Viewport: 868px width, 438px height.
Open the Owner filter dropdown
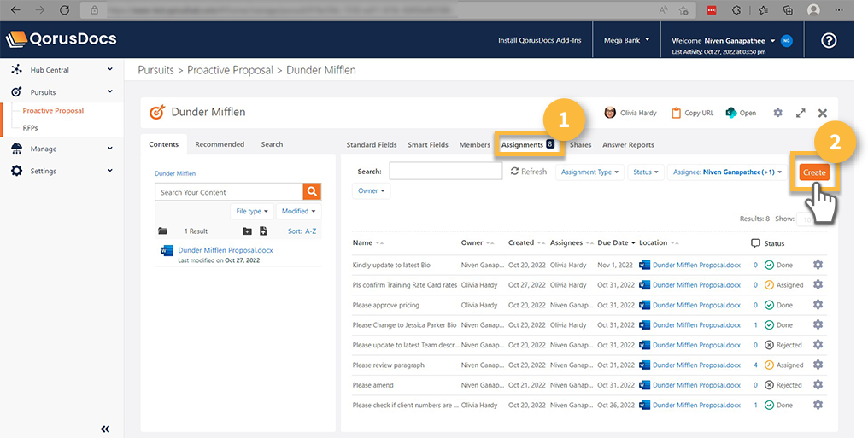[x=371, y=190]
